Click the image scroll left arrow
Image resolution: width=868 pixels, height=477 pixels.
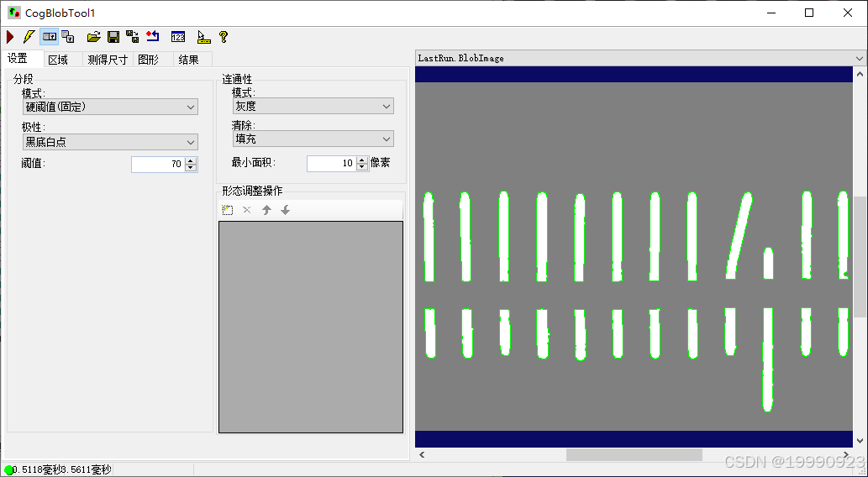422,455
